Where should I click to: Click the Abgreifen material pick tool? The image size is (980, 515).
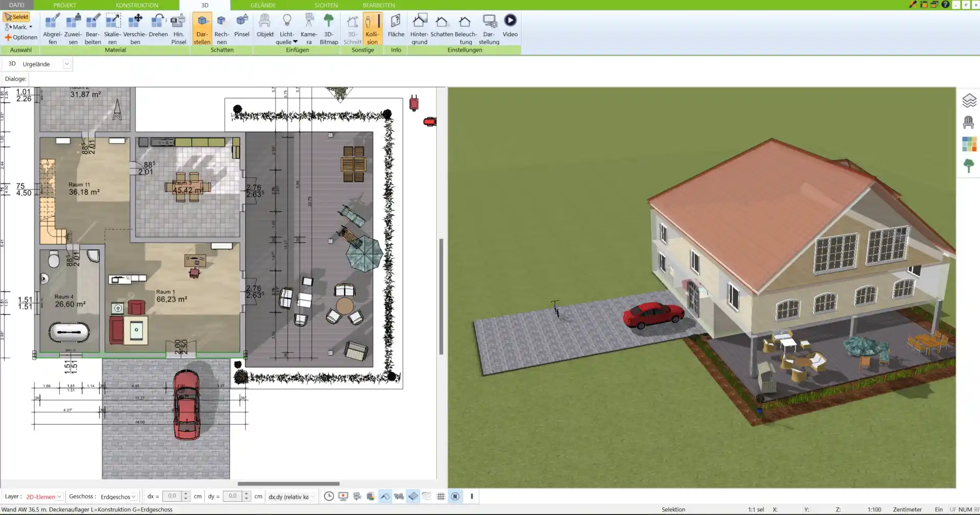[52, 29]
